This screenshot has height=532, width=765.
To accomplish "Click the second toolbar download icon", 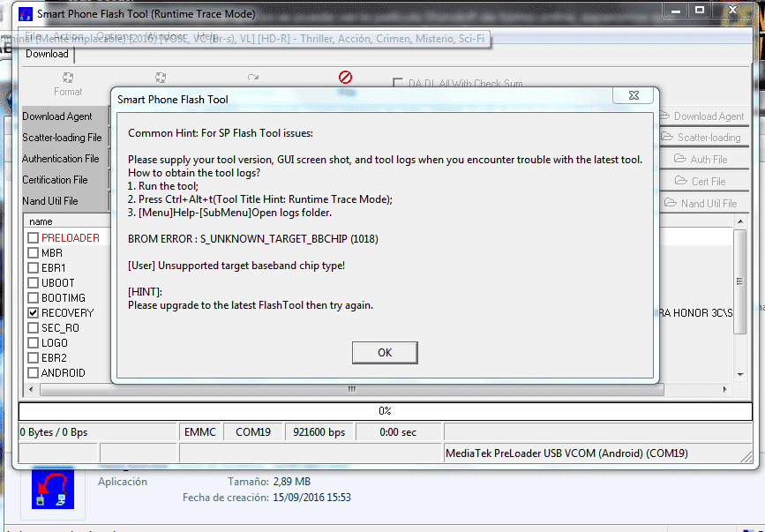I will point(161,78).
